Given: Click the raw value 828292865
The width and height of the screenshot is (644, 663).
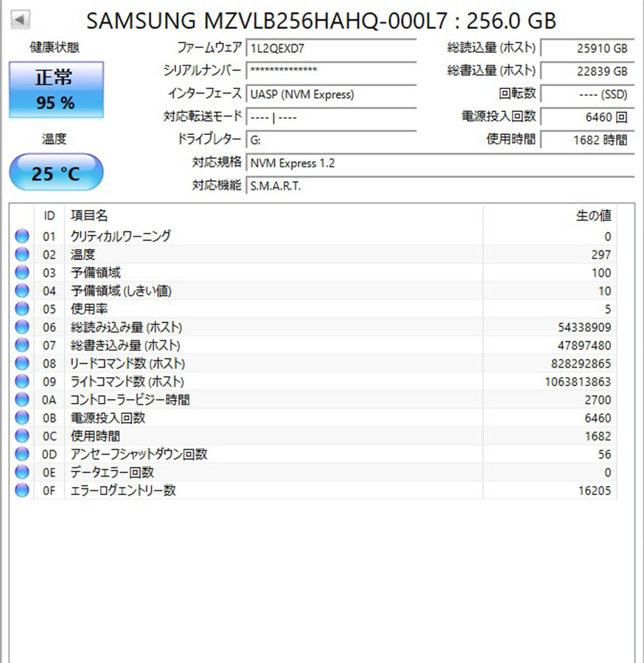Looking at the screenshot, I should (581, 364).
